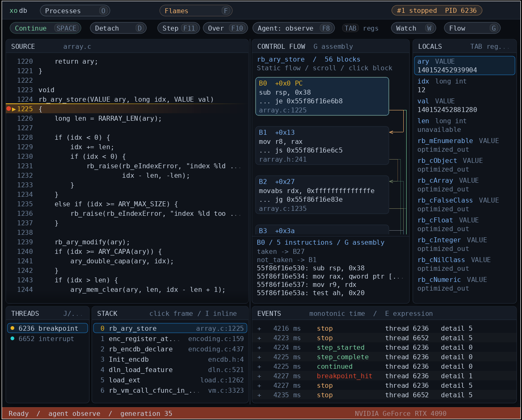Step over using the Over F10 button
Image resolution: width=522 pixels, height=420 pixels.
pos(225,28)
